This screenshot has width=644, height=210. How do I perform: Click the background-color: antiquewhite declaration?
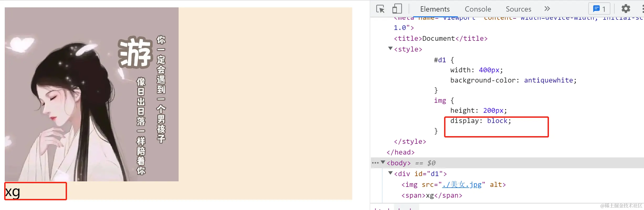pos(513,80)
